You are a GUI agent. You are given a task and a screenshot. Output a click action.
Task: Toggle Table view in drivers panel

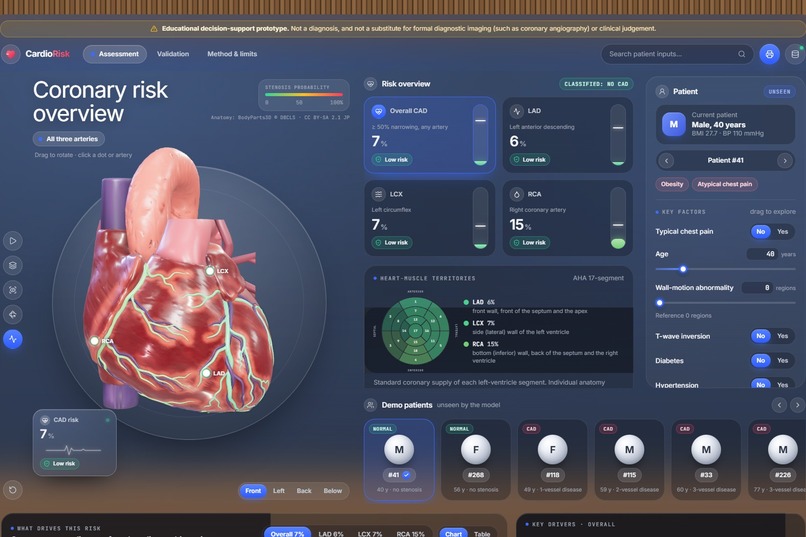click(x=482, y=533)
